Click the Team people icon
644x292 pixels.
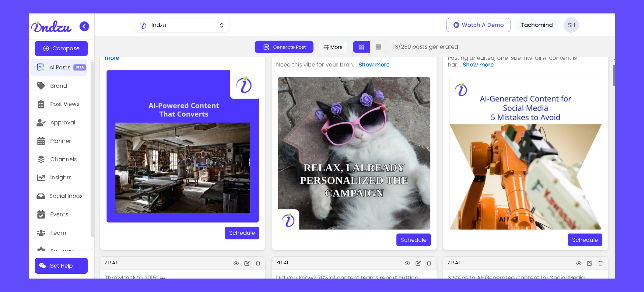coord(41,233)
